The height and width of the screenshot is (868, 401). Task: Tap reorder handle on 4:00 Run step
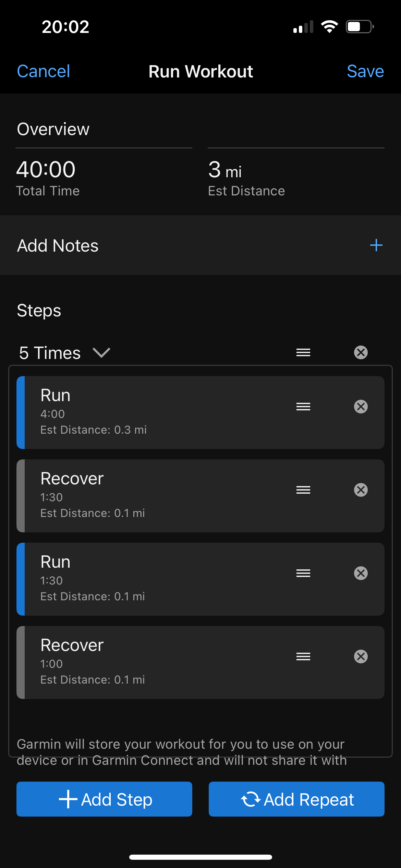click(x=303, y=407)
